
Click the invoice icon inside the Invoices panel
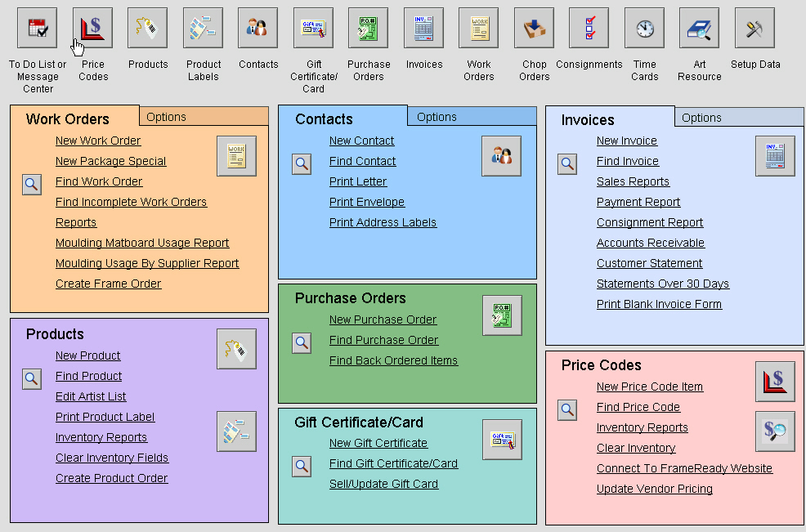774,155
